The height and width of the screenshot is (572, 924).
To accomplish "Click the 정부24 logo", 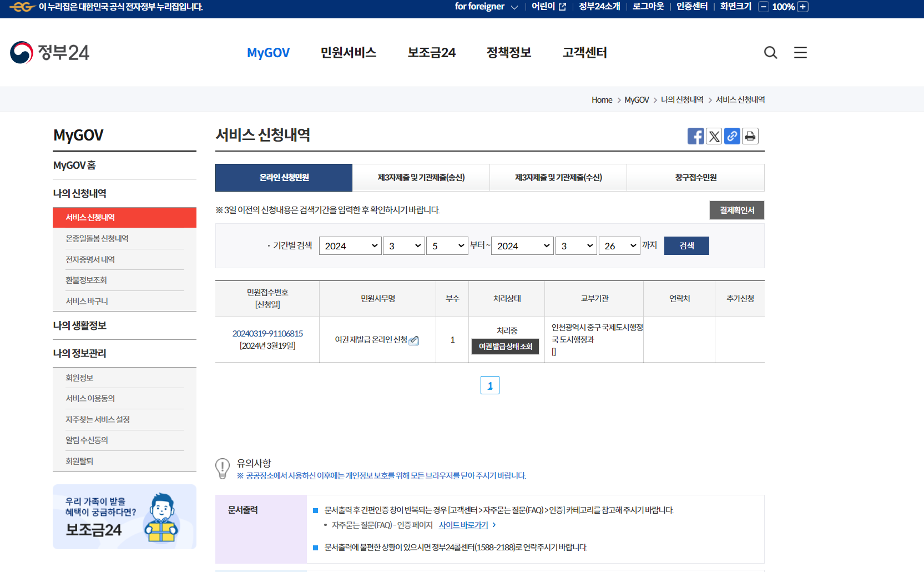I will click(x=49, y=52).
